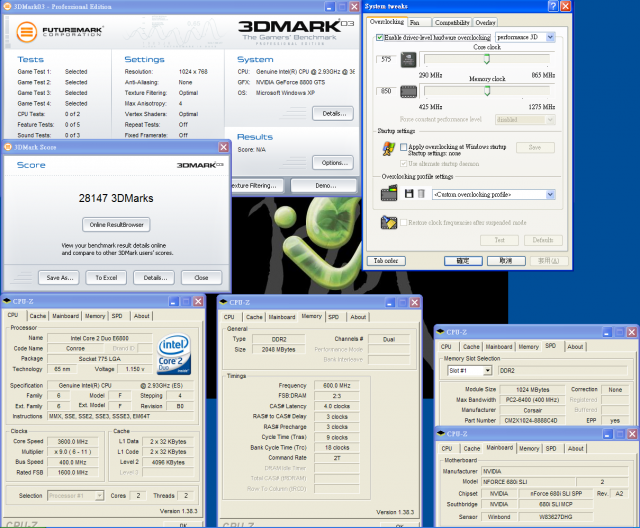
Task: Click the Core Speed 3600.0 MHz field
Action: tap(73, 441)
